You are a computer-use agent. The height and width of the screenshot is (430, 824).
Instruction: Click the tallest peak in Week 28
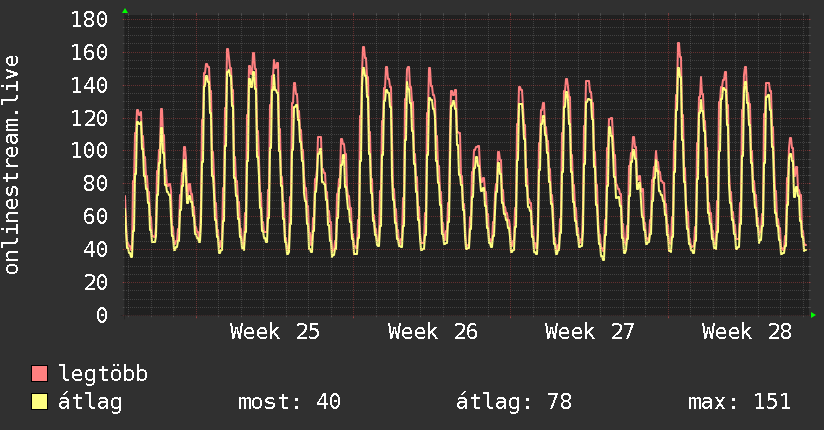coord(678,44)
